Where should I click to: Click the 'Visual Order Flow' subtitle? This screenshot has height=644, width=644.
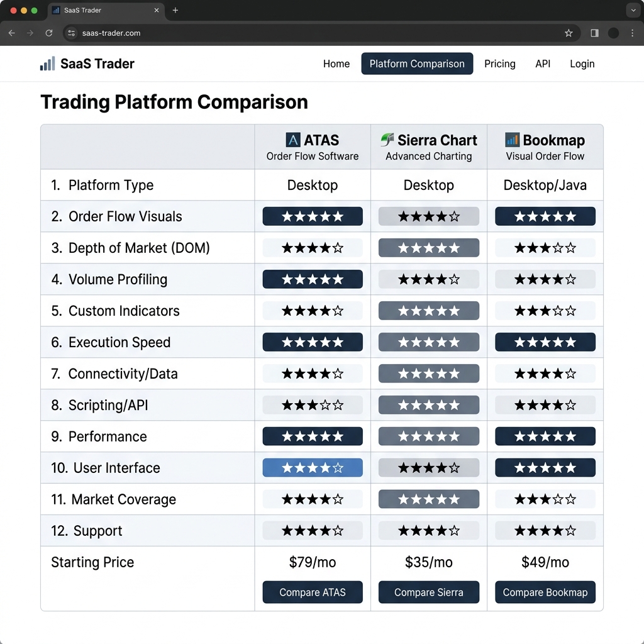(545, 157)
